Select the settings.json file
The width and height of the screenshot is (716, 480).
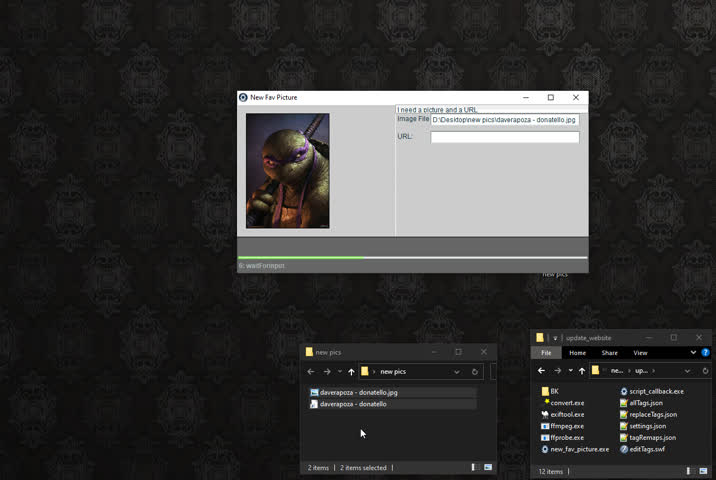click(x=647, y=426)
